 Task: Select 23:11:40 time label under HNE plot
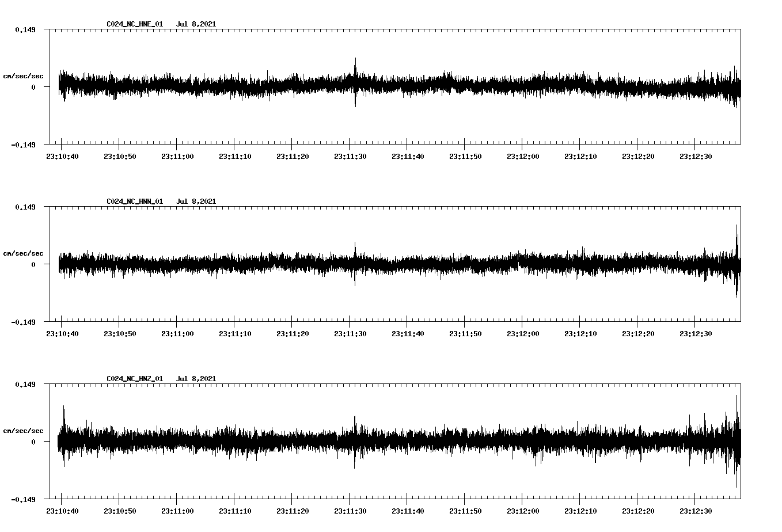tap(408, 157)
